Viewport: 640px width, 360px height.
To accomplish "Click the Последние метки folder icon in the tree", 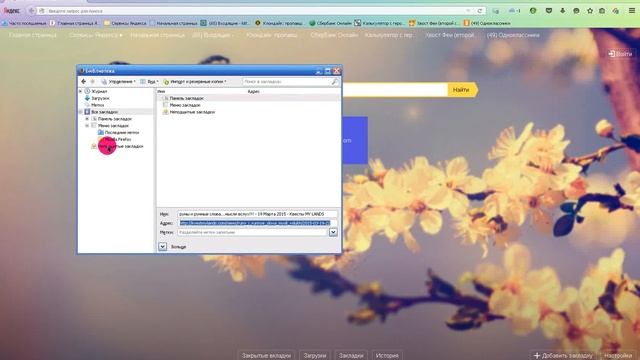I will click(x=100, y=132).
